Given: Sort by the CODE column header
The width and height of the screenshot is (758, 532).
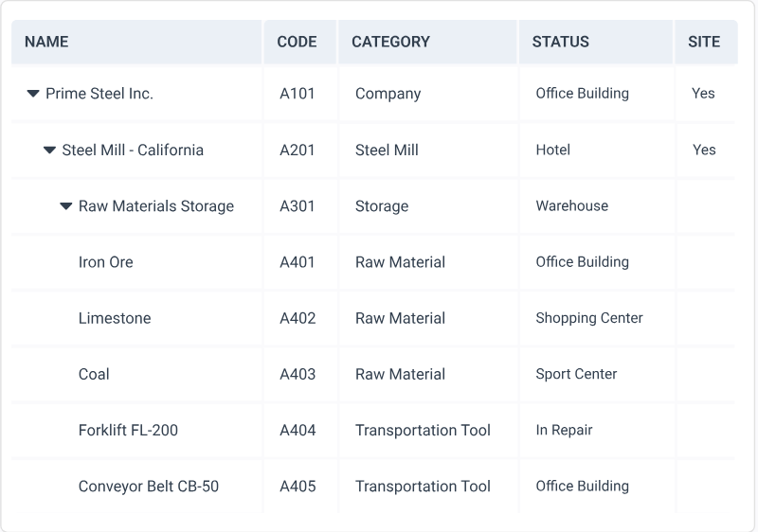Looking at the screenshot, I should (297, 42).
